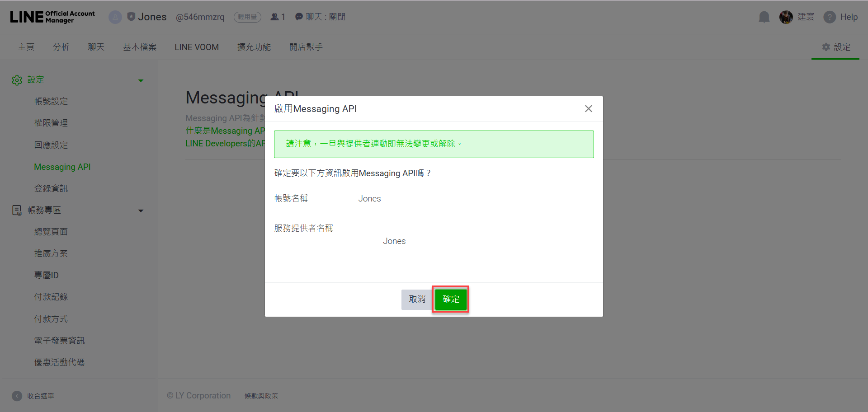Collapse the 設定 sidebar section arrow
The width and height of the screenshot is (868, 412).
[141, 80]
